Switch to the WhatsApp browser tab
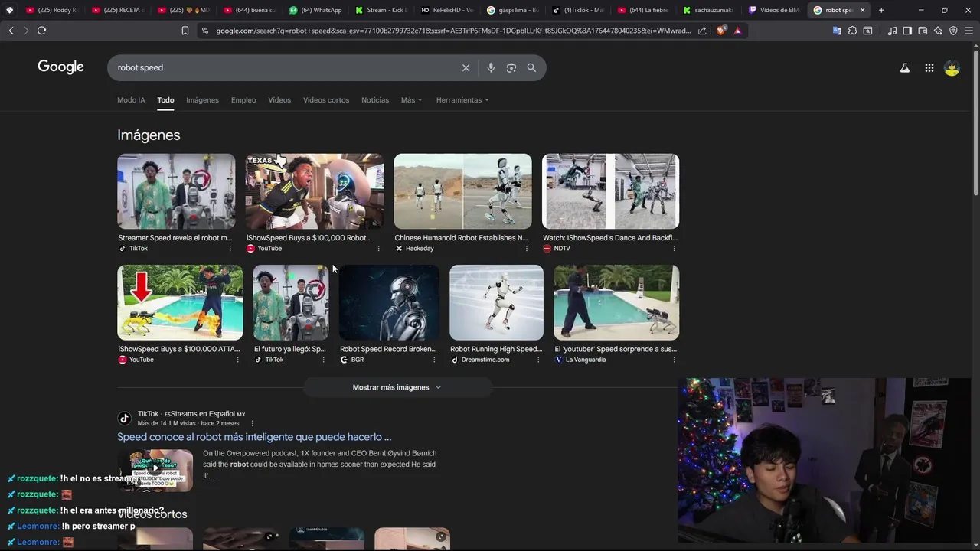 316,10
